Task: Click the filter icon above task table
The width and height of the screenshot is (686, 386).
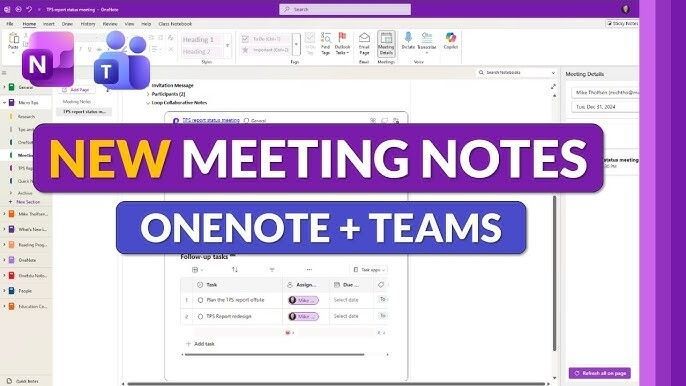Action: (x=272, y=270)
